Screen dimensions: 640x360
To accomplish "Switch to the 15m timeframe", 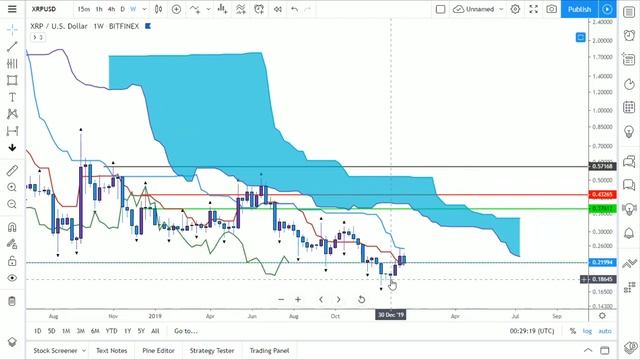I will pyautogui.click(x=84, y=9).
